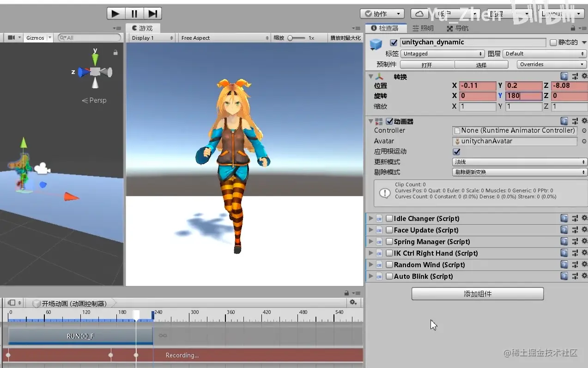The image size is (588, 368).
Task: Toggle the Persp projection label
Action: tap(94, 100)
